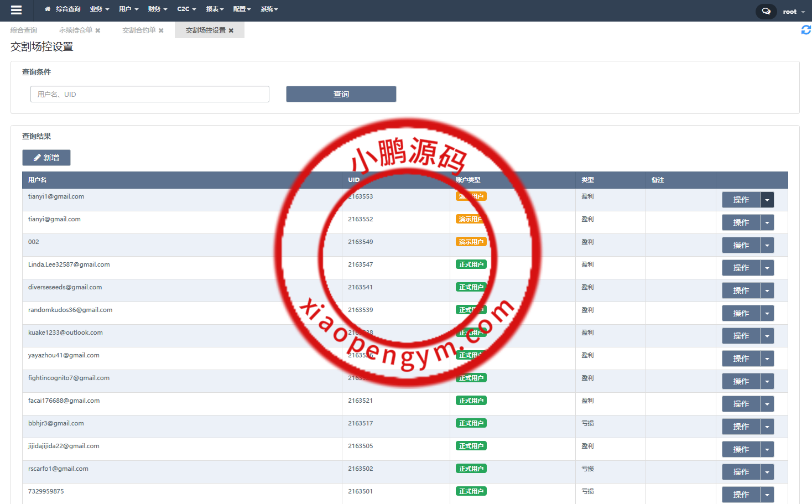Viewport: 812px width, 504px height.
Task: Switch to the 综合查询 tab
Action: pos(24,30)
